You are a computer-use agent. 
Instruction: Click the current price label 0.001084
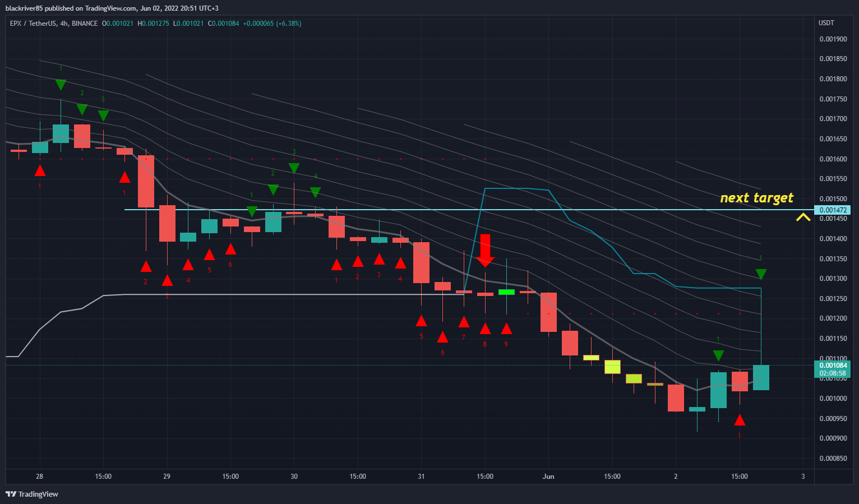point(833,366)
